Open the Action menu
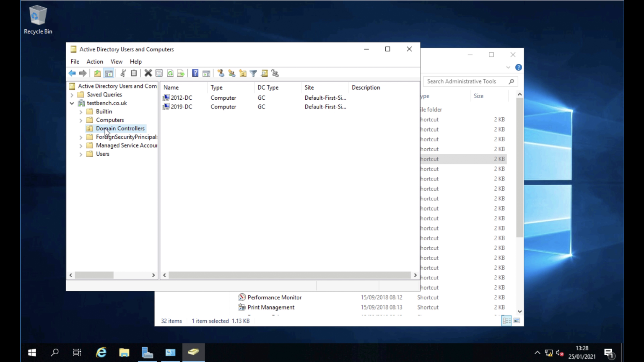 coord(94,62)
